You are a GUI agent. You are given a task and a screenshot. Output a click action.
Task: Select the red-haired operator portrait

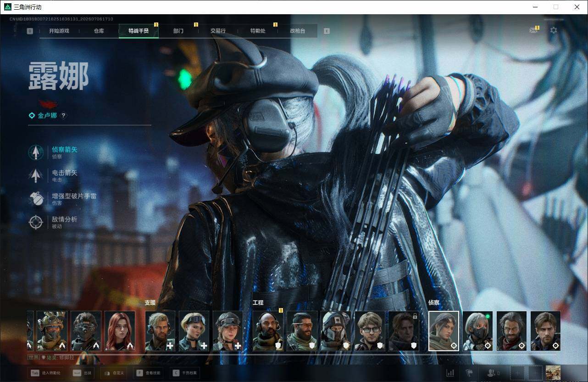click(120, 331)
